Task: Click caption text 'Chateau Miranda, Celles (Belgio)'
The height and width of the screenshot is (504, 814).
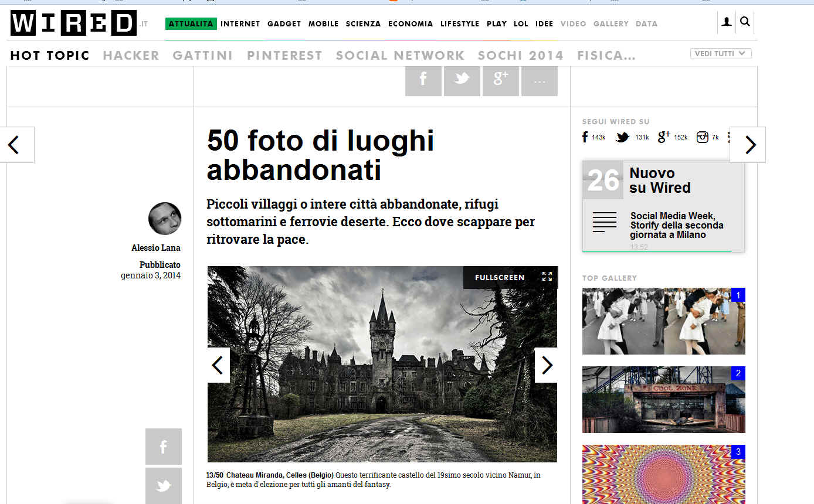Action: click(280, 475)
